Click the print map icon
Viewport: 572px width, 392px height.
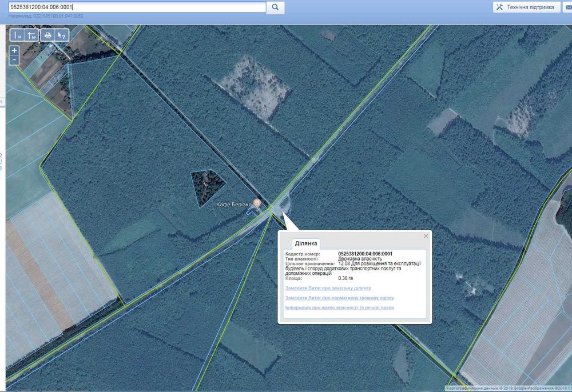click(48, 35)
